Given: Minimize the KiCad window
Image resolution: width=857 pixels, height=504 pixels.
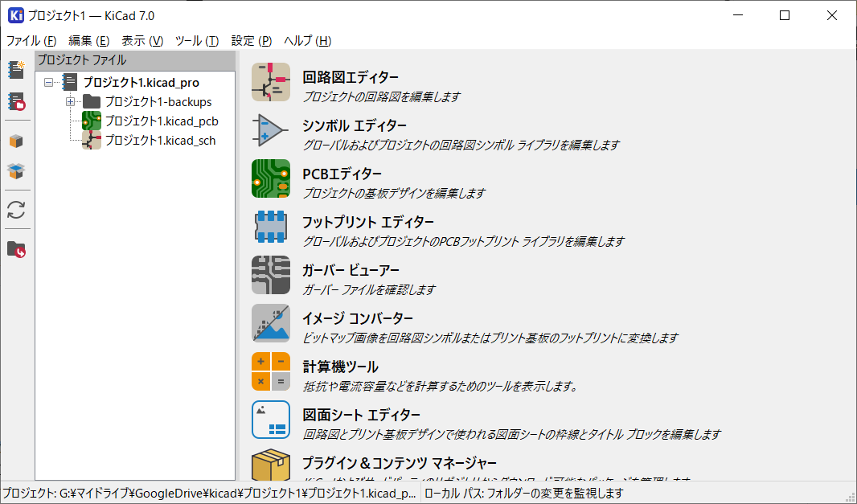Looking at the screenshot, I should pyautogui.click(x=737, y=15).
